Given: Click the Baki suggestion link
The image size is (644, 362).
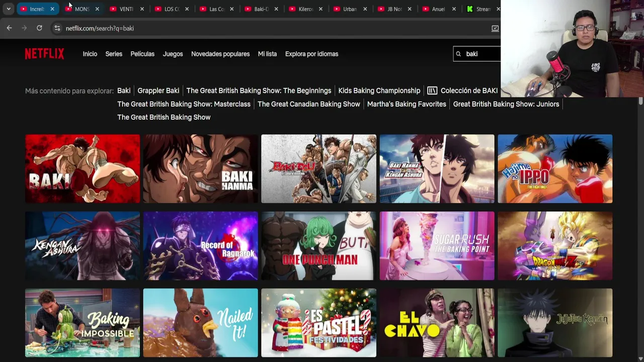Looking at the screenshot, I should tap(124, 90).
